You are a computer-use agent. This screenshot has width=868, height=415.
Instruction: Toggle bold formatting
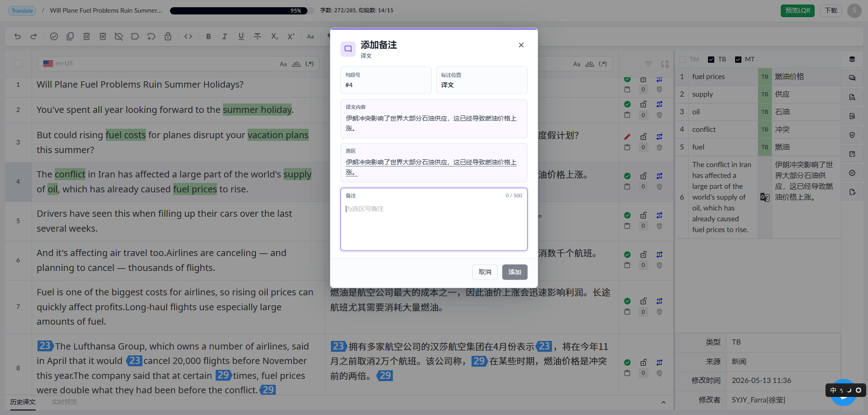208,37
